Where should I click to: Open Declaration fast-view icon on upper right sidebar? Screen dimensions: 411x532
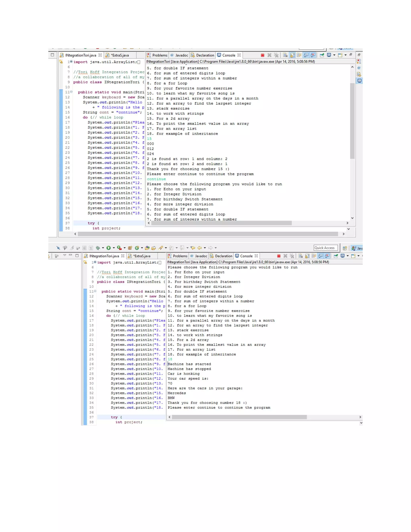click(x=359, y=74)
